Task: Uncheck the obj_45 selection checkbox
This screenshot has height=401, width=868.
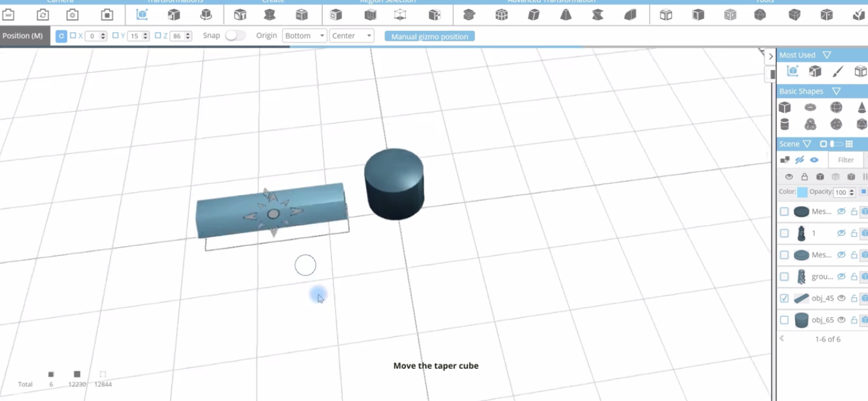Action: click(784, 298)
